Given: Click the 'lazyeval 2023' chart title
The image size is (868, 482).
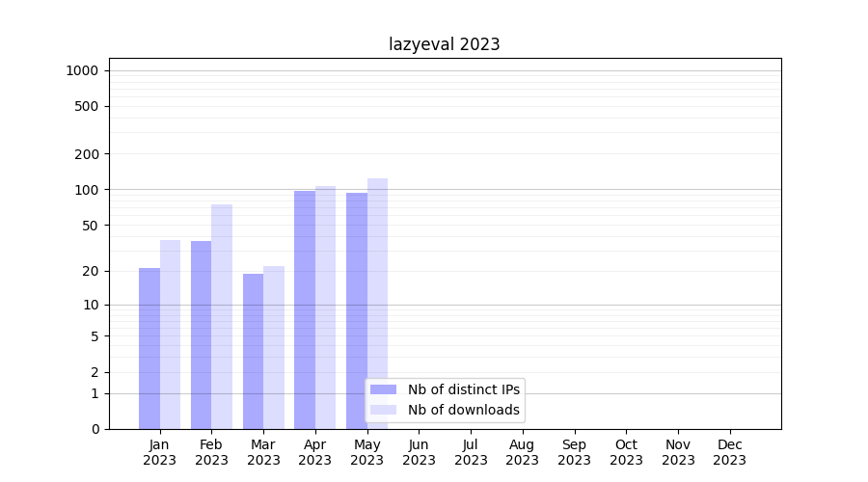Looking at the screenshot, I should (444, 44).
